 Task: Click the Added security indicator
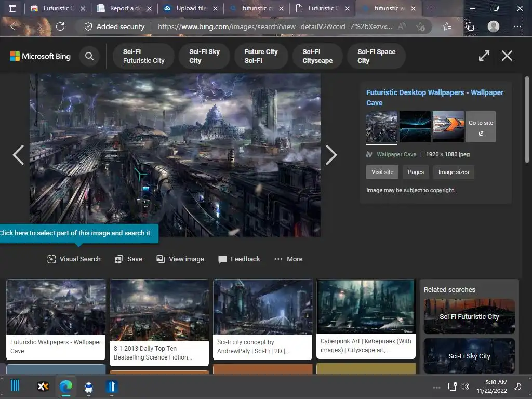115,26
